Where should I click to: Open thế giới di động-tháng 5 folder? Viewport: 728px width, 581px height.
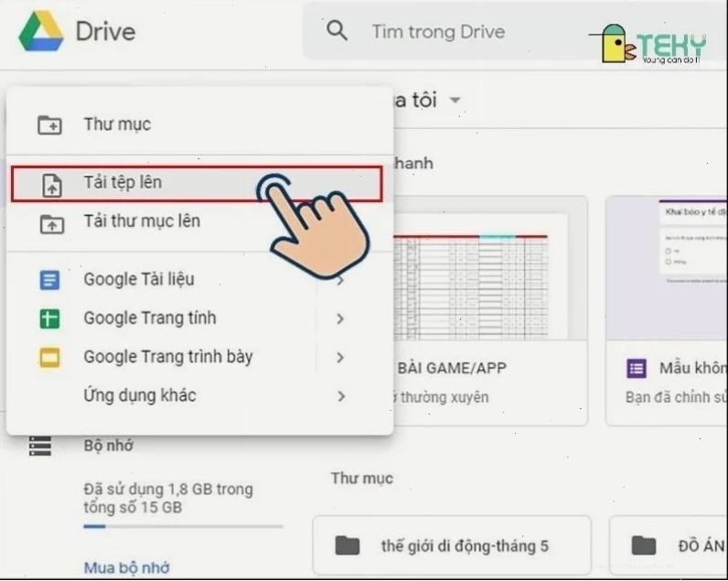pos(452,545)
